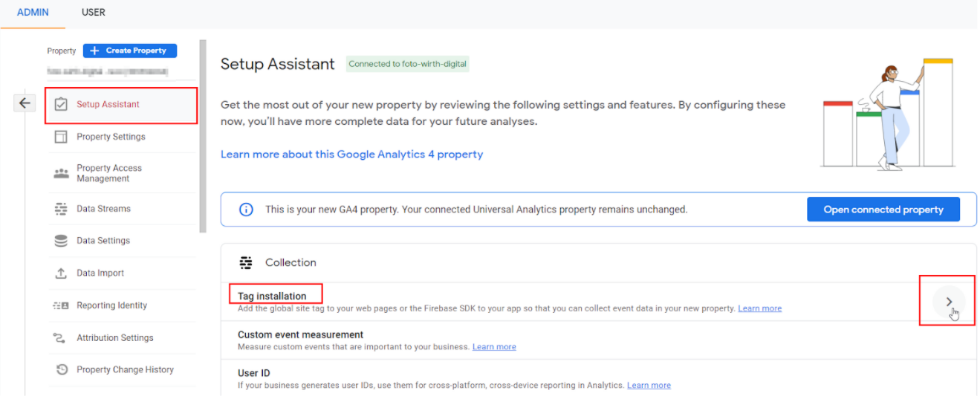Click the Property Change History clock icon
Viewport: 980px width, 402px height.
(62, 369)
